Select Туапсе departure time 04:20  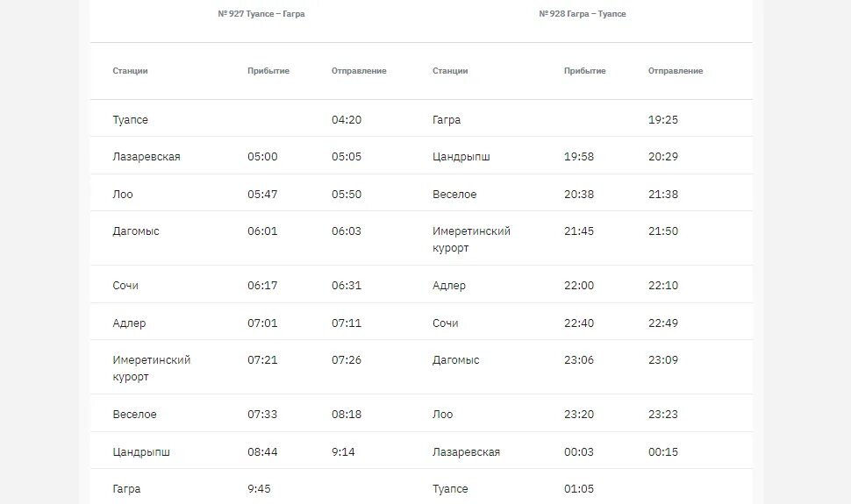point(347,120)
